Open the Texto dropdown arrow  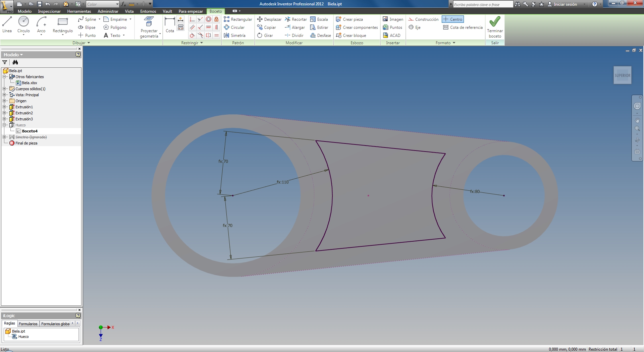(x=124, y=36)
